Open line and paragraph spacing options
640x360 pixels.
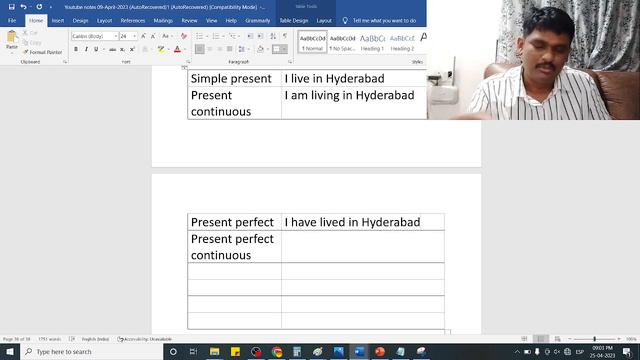tap(243, 49)
